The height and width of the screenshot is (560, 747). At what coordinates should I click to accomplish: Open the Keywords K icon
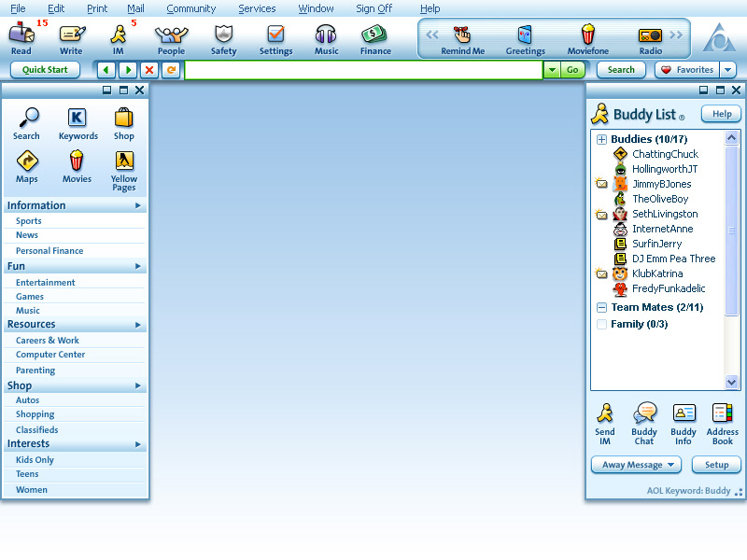(x=77, y=118)
